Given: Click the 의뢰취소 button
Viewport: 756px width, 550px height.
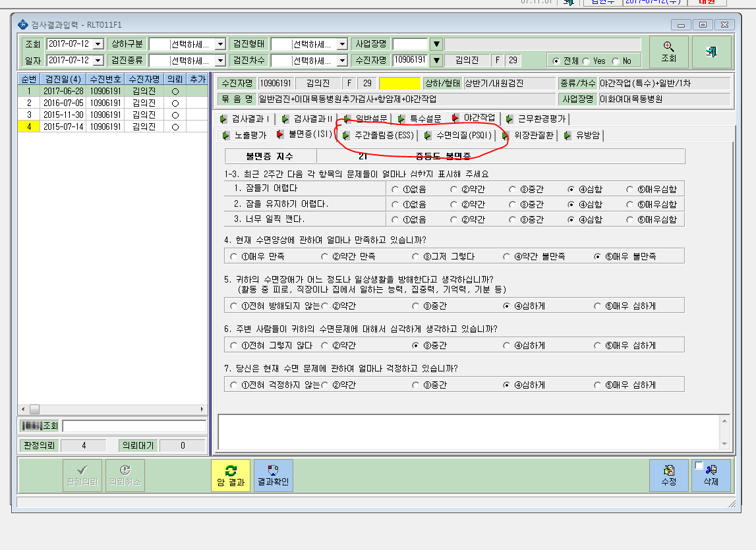Looking at the screenshot, I should pyautogui.click(x=125, y=476).
